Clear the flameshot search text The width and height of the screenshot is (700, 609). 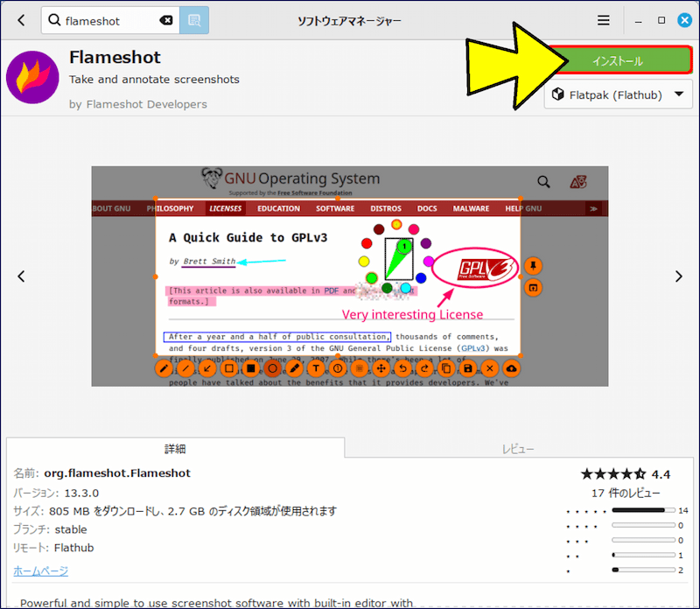pyautogui.click(x=166, y=20)
